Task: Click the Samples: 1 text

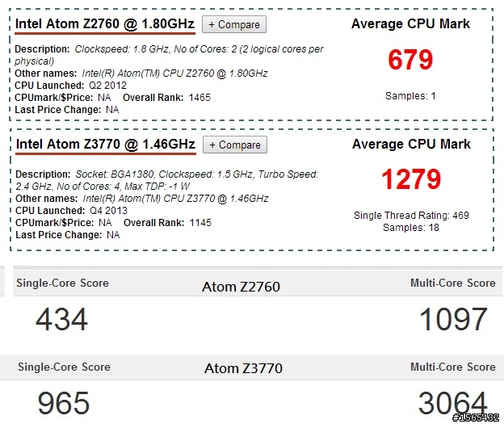Action: click(x=410, y=96)
